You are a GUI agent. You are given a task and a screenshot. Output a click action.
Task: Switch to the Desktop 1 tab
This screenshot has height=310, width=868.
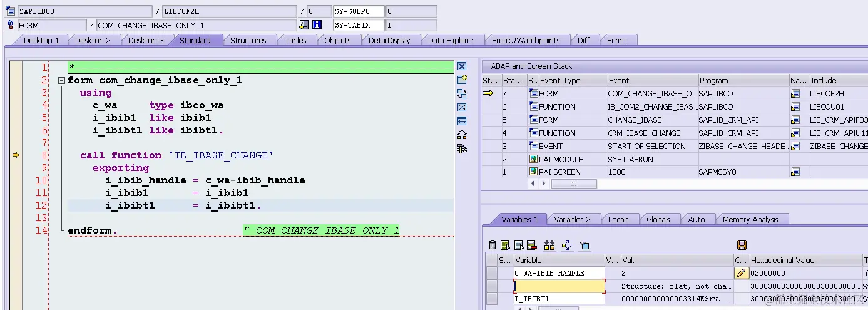click(x=41, y=40)
